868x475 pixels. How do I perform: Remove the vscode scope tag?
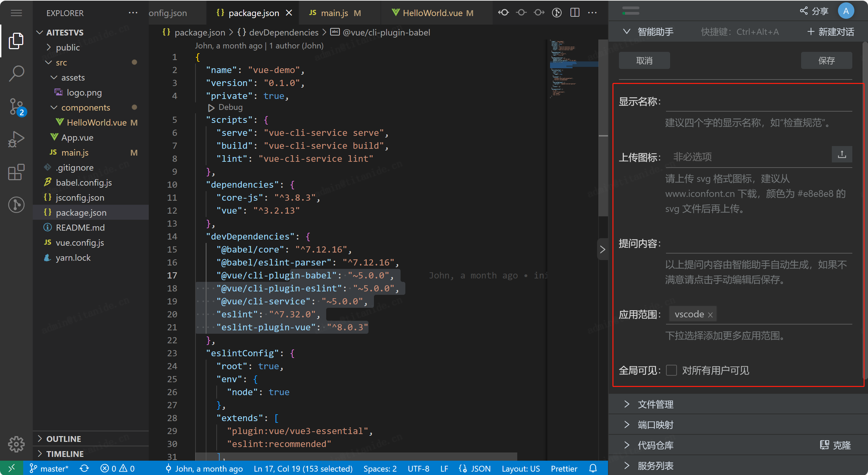pyautogui.click(x=710, y=315)
